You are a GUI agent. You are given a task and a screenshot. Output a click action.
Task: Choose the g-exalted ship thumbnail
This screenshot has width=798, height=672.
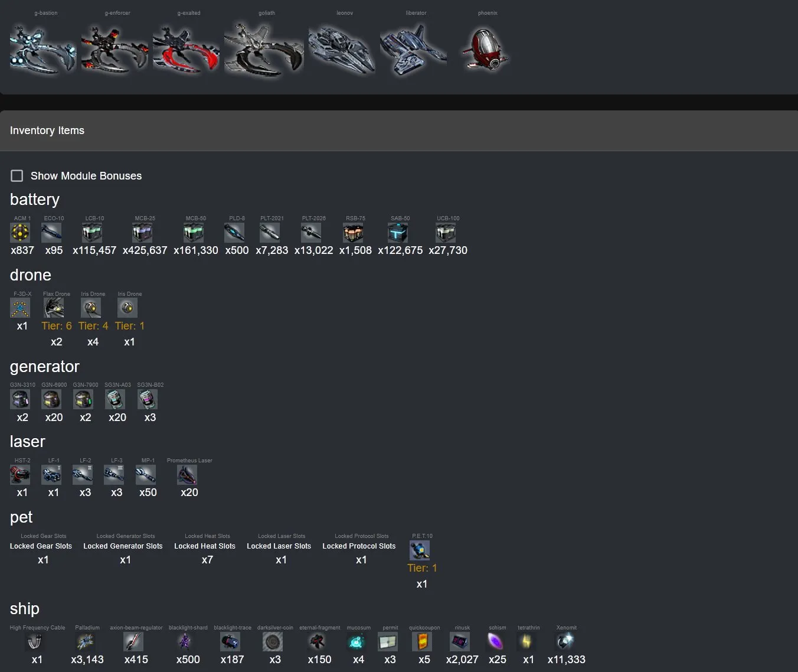click(186, 50)
